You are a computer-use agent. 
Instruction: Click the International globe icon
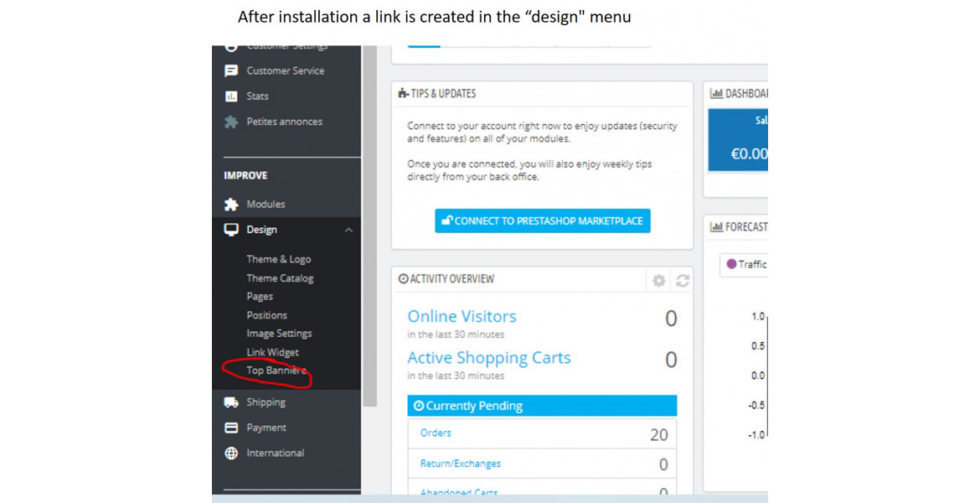pos(230,453)
